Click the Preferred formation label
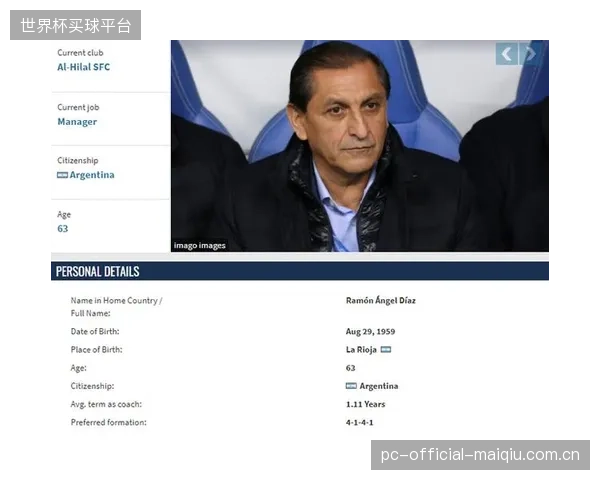 pos(108,423)
